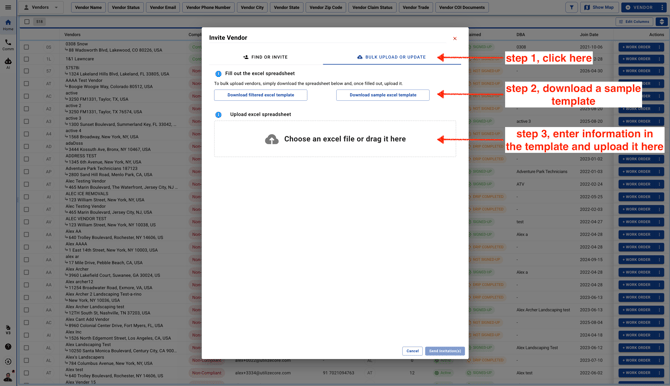Check the box for 1&1 Lawncare row
The height and width of the screenshot is (386, 670).
[26, 59]
